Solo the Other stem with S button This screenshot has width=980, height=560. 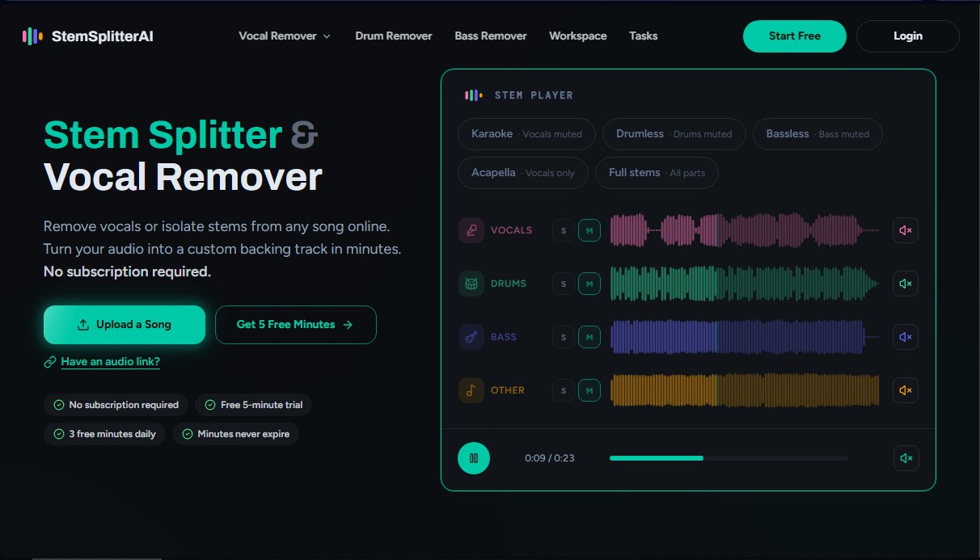564,390
